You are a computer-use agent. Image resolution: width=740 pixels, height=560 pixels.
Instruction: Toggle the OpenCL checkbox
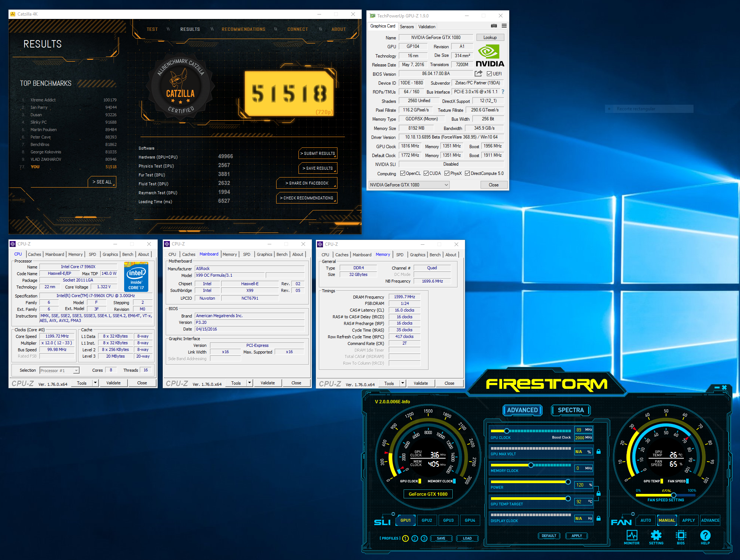[x=403, y=173]
